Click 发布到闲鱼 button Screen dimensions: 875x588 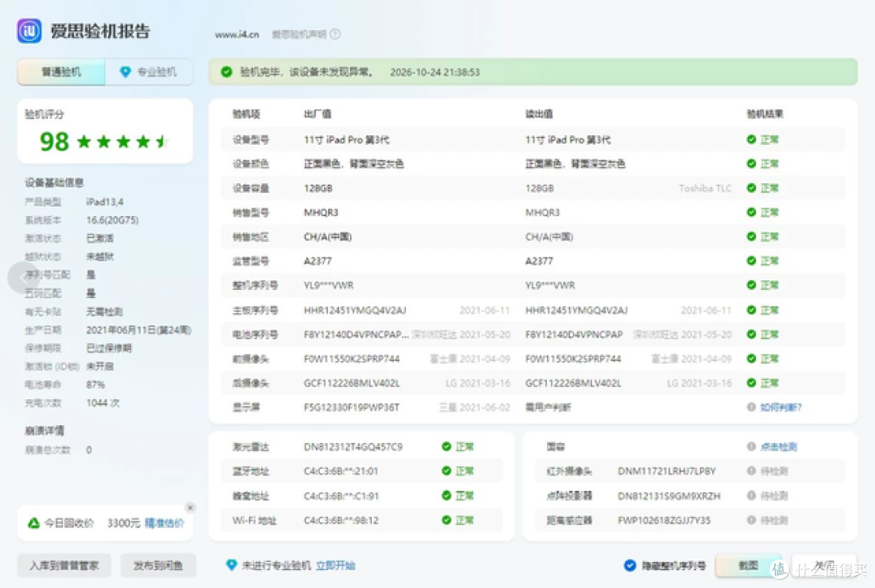point(158,565)
